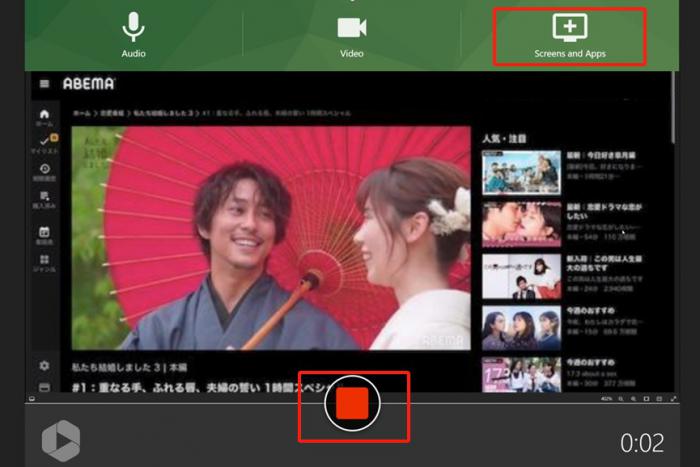Image resolution: width=700 pixels, height=467 pixels.
Task: Open the thumbnail for この男は人生最大の過ちです
Action: pyautogui.click(x=521, y=276)
